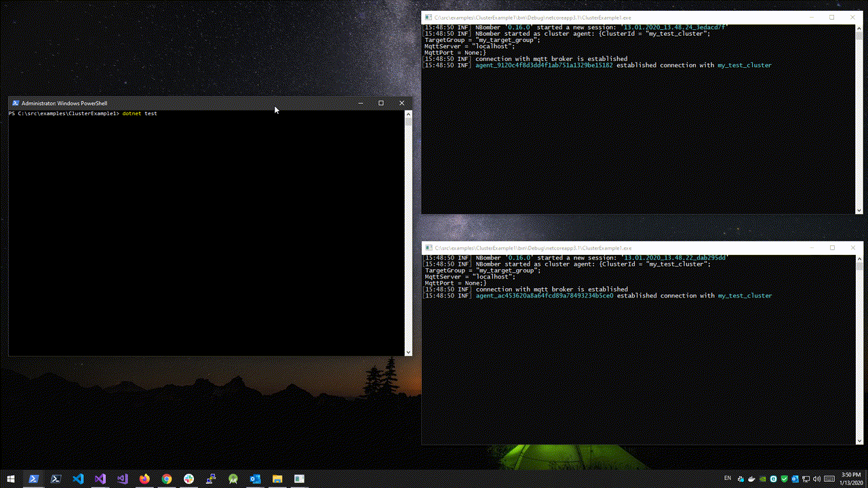Click the lower console scrollbar down arrow
This screenshot has height=488, width=868.
click(859, 441)
